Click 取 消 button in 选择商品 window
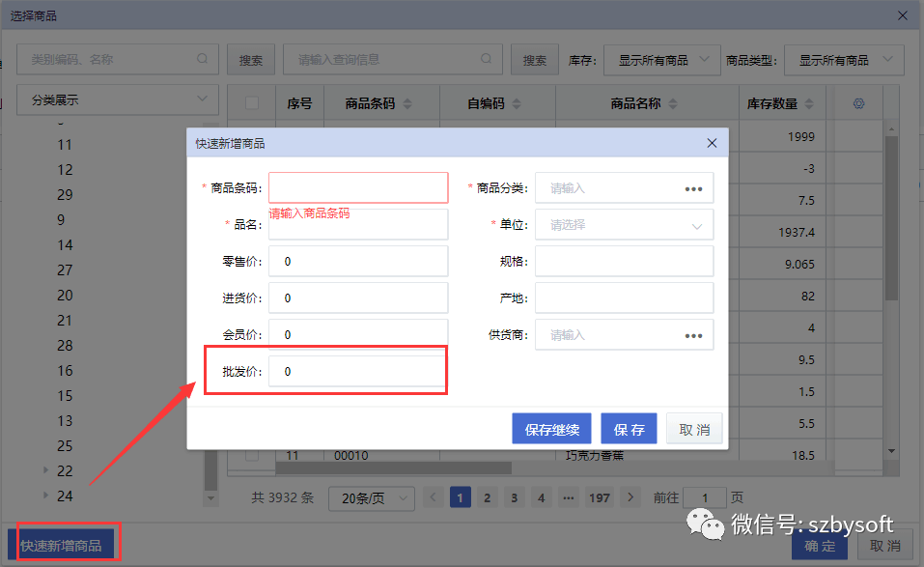The height and width of the screenshot is (567, 924). tap(885, 546)
